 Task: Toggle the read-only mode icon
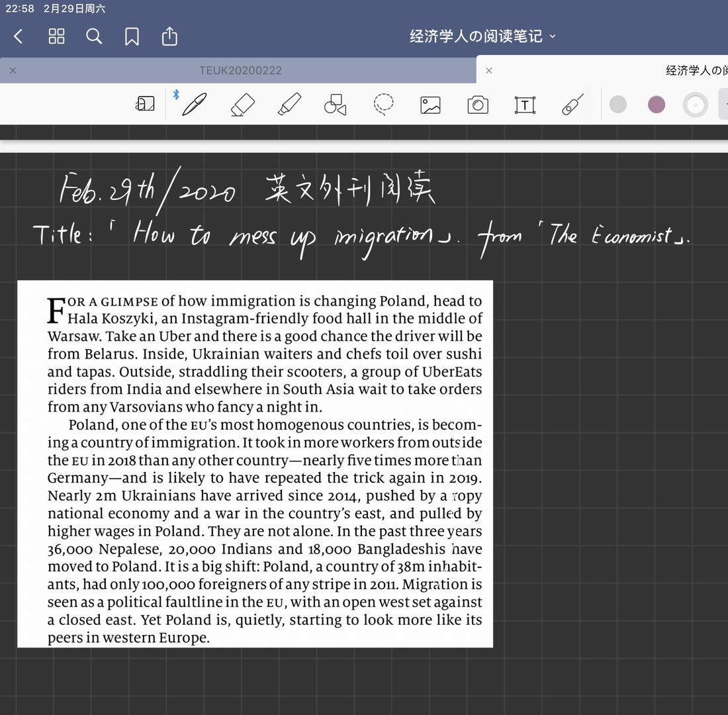coord(145,103)
